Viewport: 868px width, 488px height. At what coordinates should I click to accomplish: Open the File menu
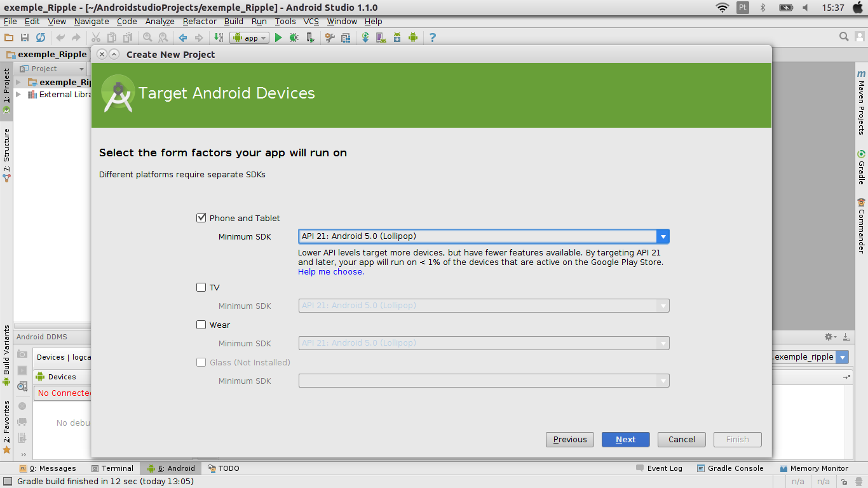pos(10,21)
